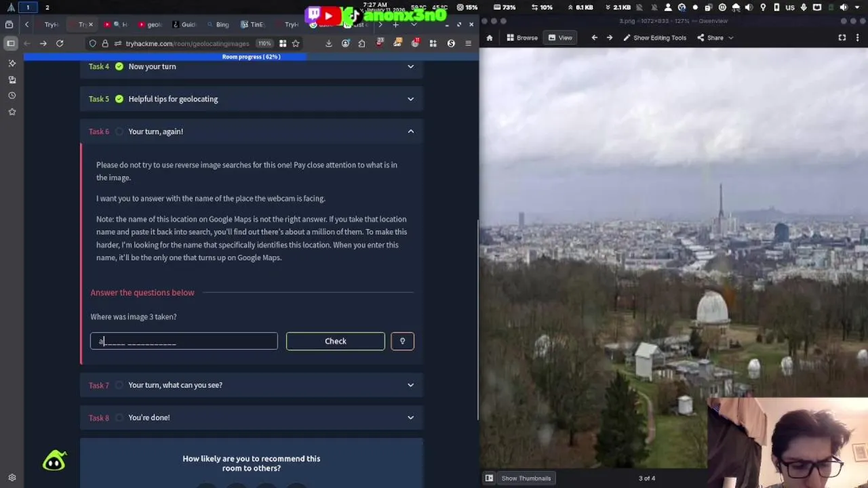868x488 pixels.
Task: Switch to the TinEye tab
Action: point(253,24)
